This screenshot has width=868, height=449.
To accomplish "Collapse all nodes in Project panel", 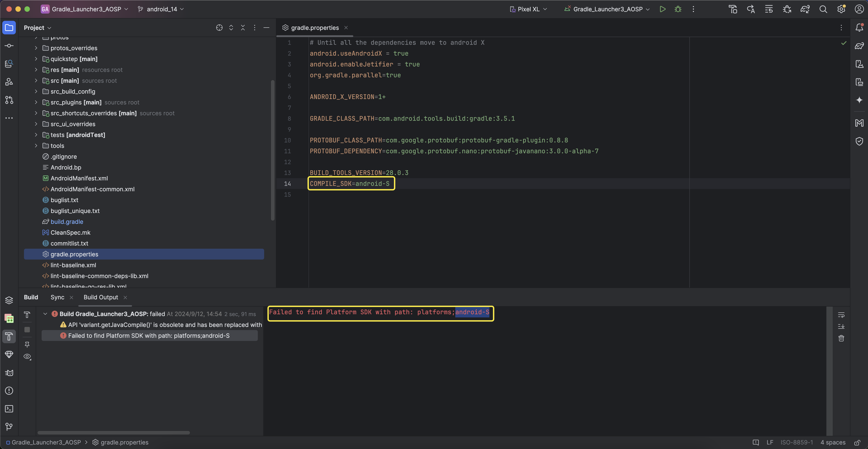I will (243, 28).
